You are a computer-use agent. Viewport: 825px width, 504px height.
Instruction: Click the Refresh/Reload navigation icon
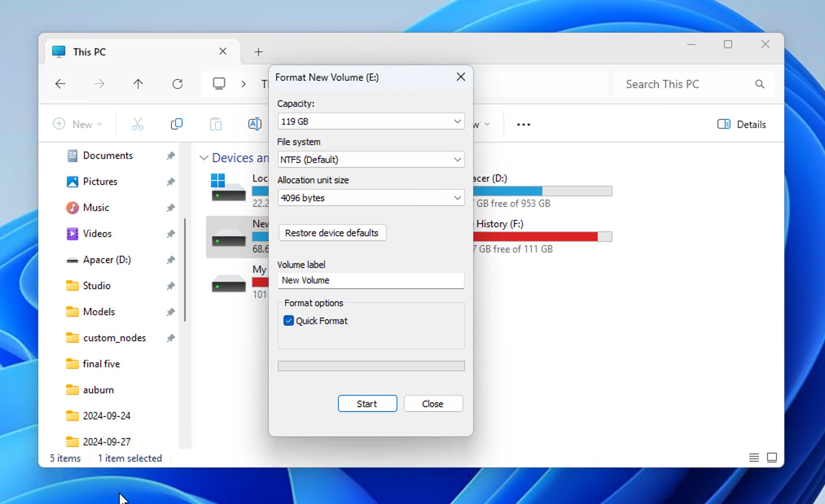pyautogui.click(x=177, y=84)
